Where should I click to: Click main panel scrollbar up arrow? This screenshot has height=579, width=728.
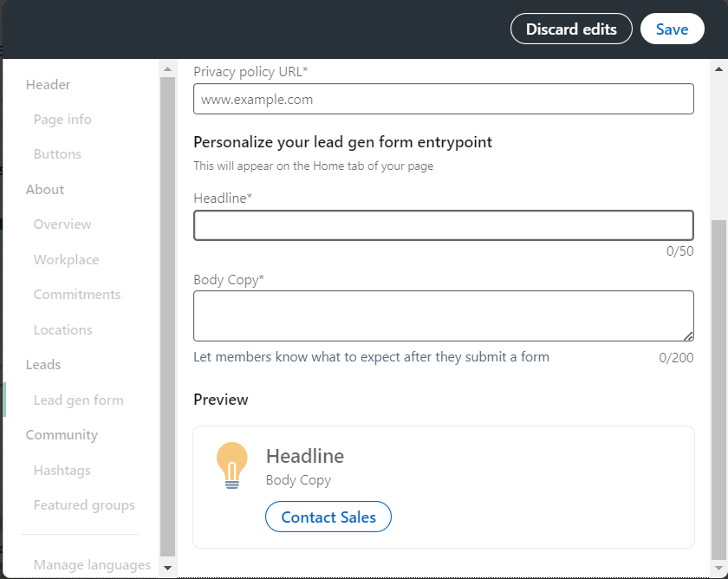pos(718,69)
